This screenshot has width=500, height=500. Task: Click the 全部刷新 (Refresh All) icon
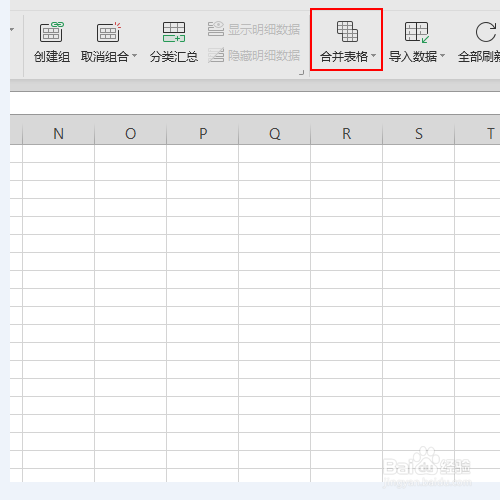(x=486, y=32)
